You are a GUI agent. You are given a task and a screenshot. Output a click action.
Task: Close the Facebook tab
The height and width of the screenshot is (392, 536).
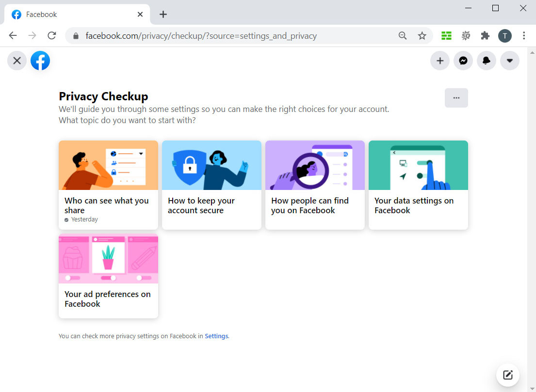point(140,15)
